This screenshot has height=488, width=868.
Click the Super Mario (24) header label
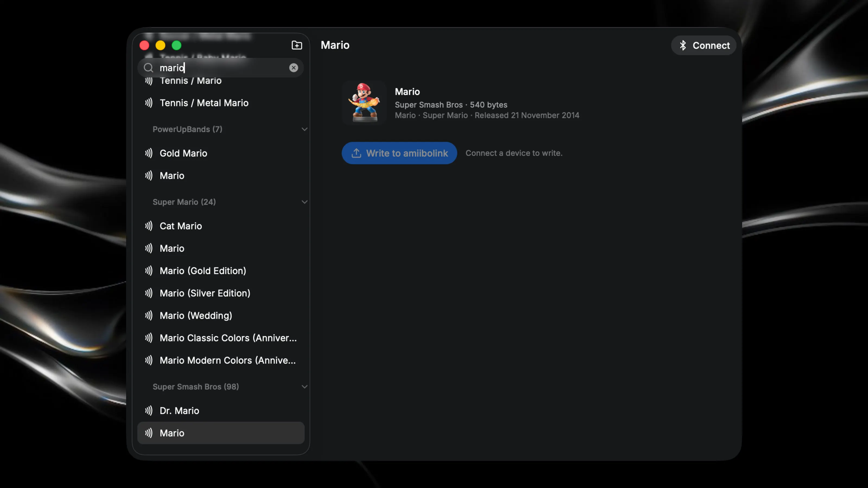(184, 202)
